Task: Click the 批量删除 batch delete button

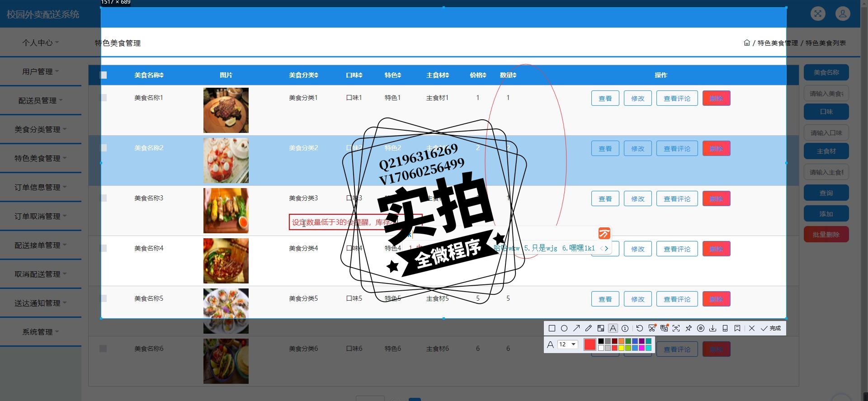Action: (x=826, y=234)
